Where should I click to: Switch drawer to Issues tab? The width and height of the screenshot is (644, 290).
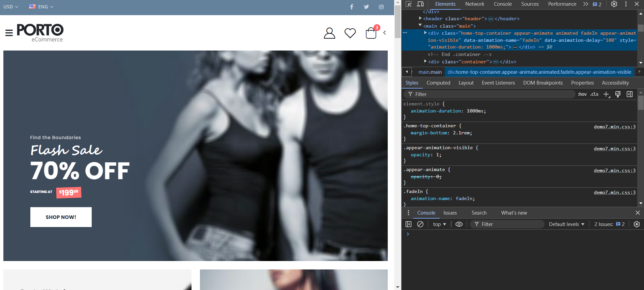[x=450, y=213]
